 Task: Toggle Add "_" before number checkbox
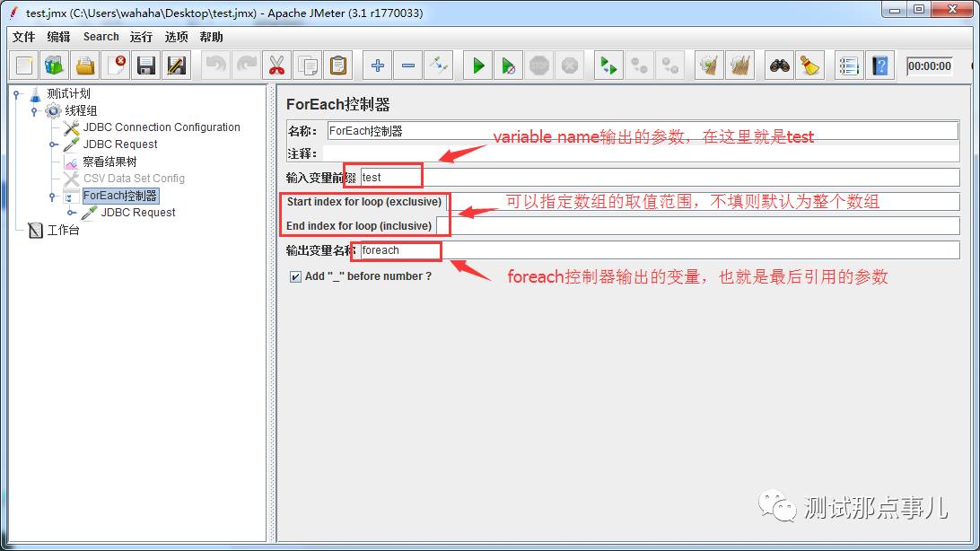tap(295, 276)
